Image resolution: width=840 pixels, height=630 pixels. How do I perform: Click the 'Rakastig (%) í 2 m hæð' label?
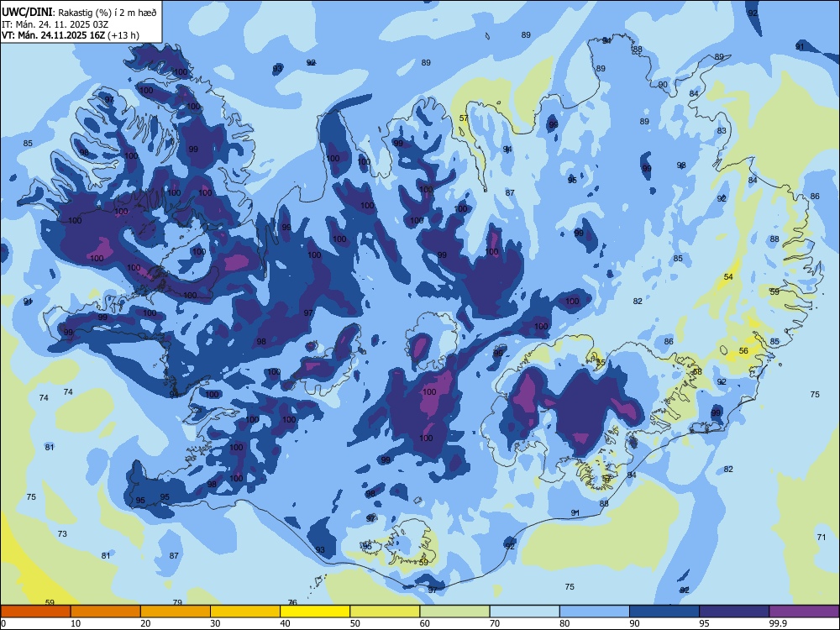coord(108,13)
